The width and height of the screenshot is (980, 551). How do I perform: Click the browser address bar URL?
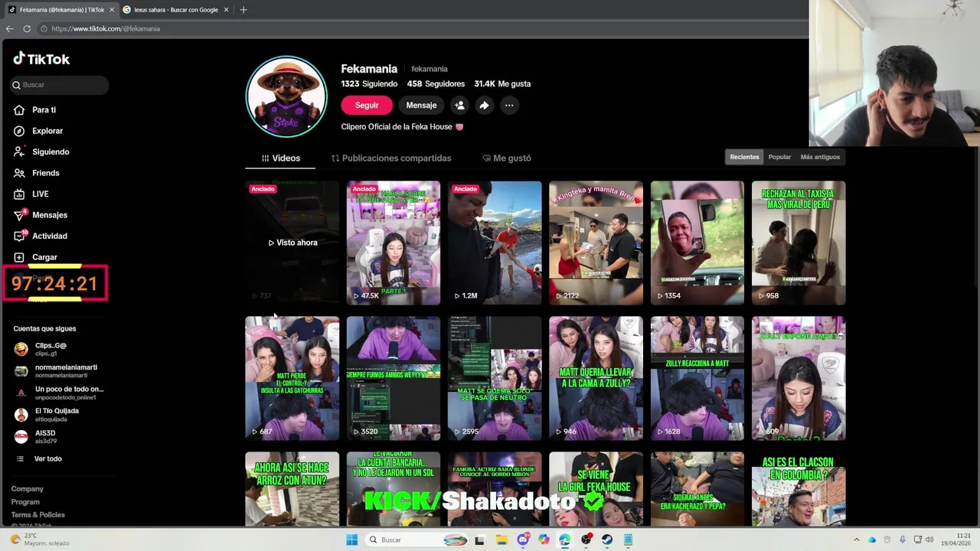tap(106, 29)
